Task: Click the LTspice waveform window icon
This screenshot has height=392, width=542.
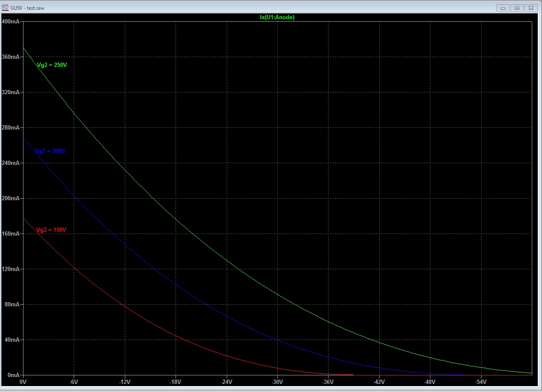Action: pos(5,8)
